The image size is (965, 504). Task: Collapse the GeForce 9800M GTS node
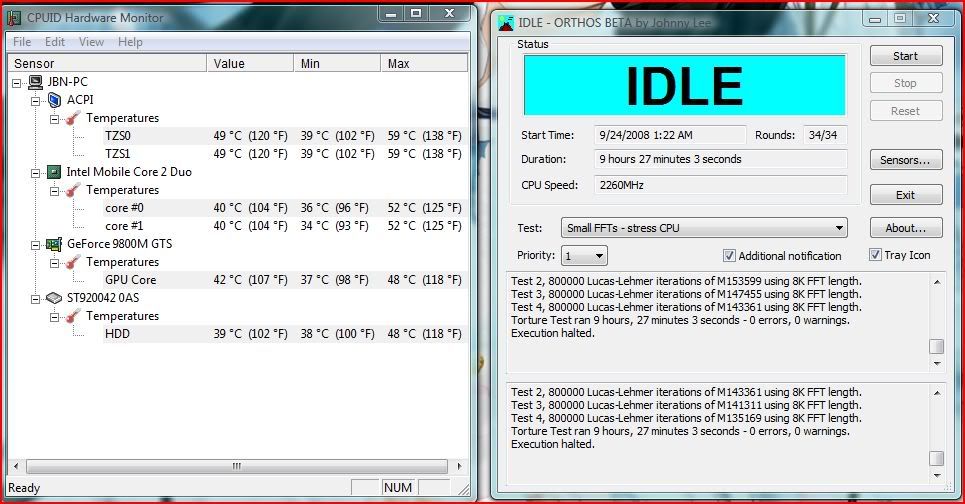36,245
